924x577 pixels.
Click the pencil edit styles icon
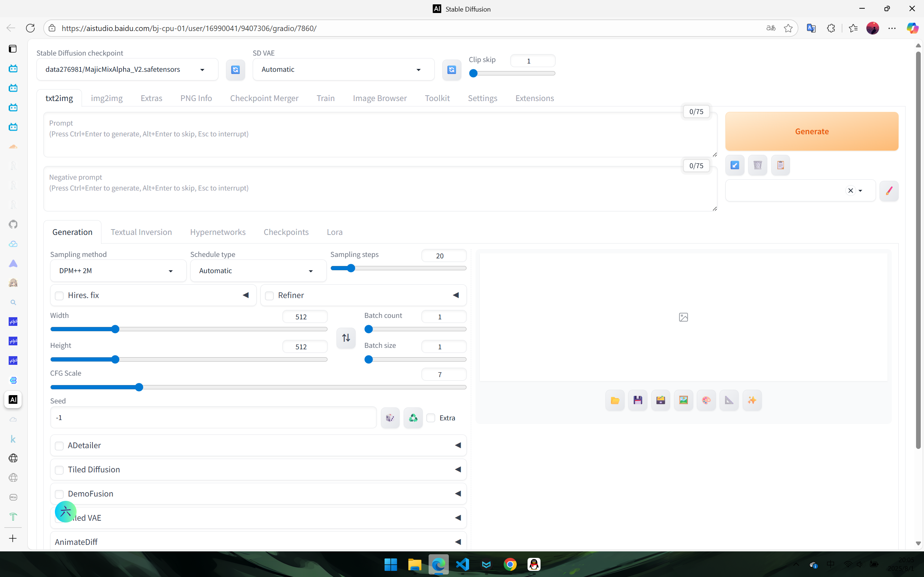pos(889,191)
